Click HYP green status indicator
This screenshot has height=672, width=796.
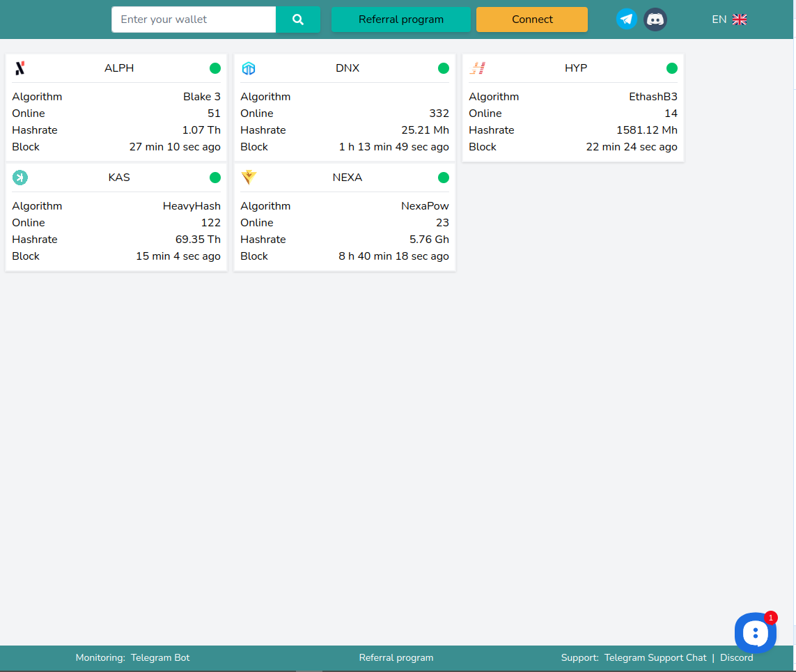coord(671,68)
